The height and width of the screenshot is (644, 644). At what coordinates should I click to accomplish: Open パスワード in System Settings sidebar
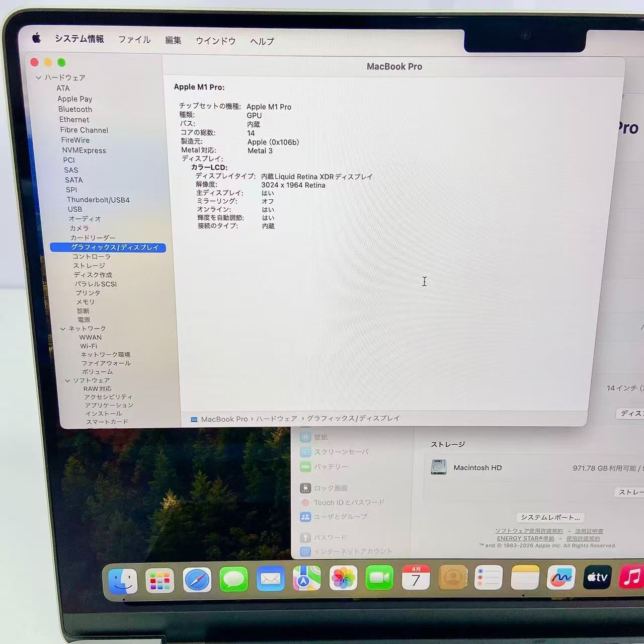[x=324, y=537]
